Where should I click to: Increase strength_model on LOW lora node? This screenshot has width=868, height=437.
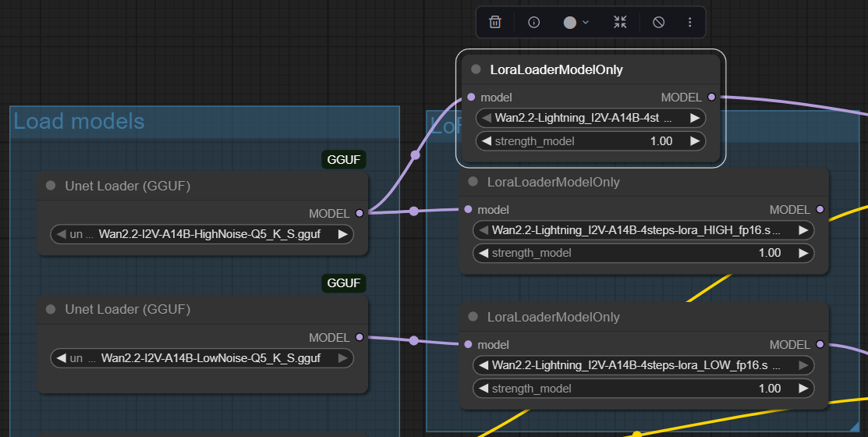coord(803,389)
